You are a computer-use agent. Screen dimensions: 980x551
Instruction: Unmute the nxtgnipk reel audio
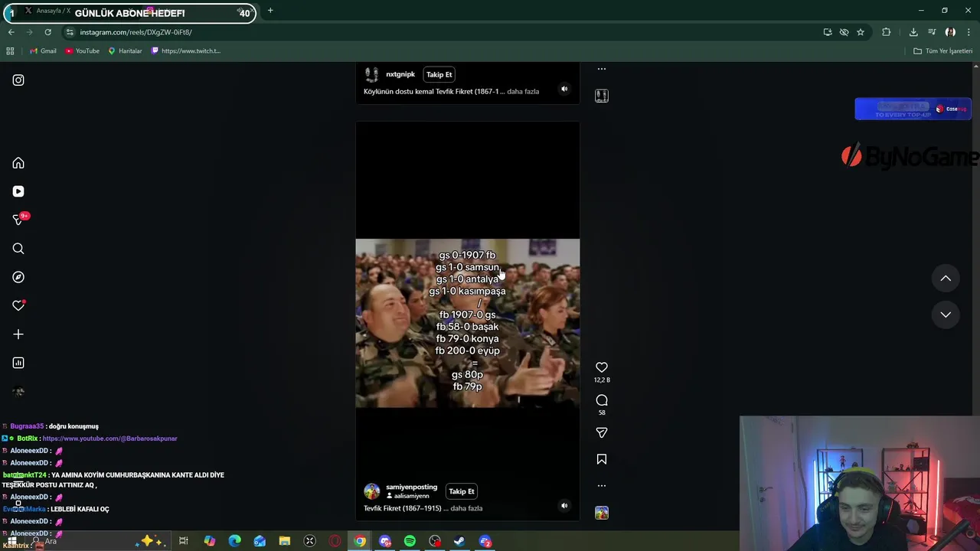pos(564,89)
